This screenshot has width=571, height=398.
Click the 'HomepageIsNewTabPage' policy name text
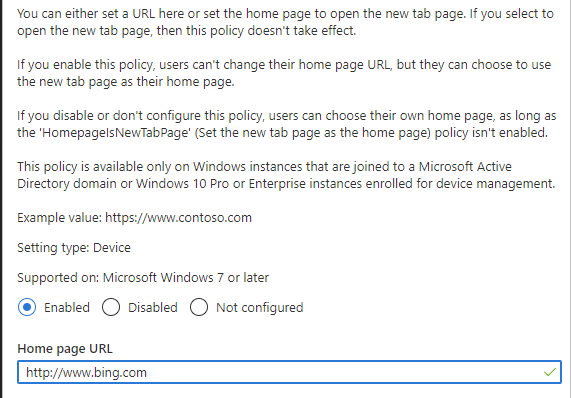coord(117,133)
